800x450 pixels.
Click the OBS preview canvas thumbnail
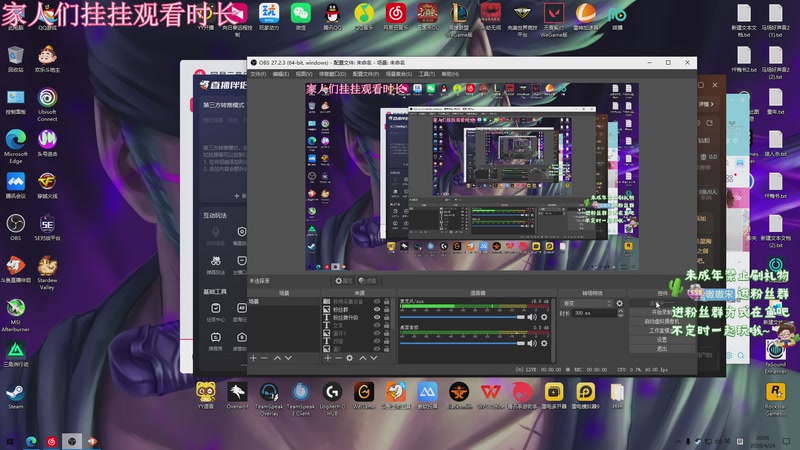pyautogui.click(x=472, y=177)
